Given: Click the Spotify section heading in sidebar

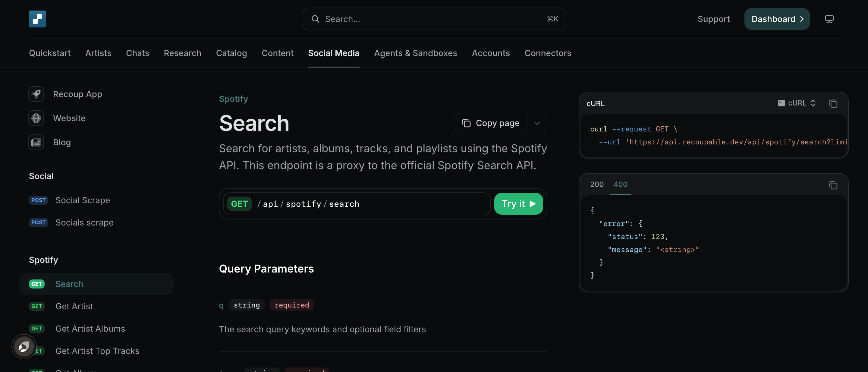Looking at the screenshot, I should point(43,260).
